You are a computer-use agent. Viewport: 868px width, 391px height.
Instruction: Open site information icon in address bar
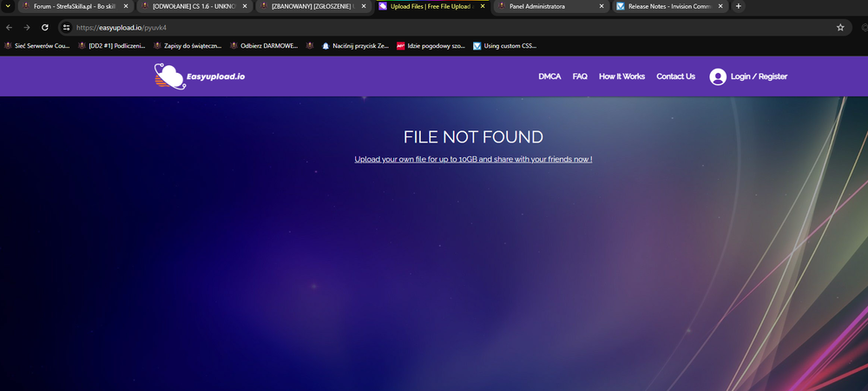pyautogui.click(x=67, y=28)
